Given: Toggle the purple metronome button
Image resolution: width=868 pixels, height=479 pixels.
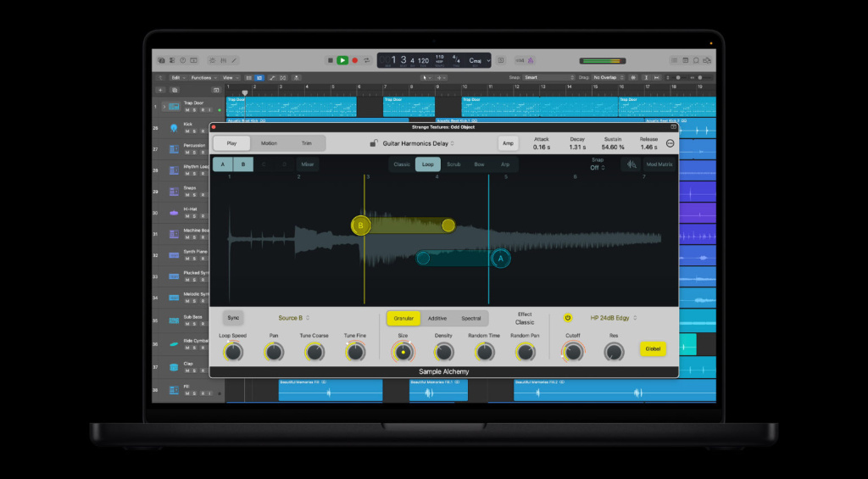Looking at the screenshot, I should click(x=530, y=60).
